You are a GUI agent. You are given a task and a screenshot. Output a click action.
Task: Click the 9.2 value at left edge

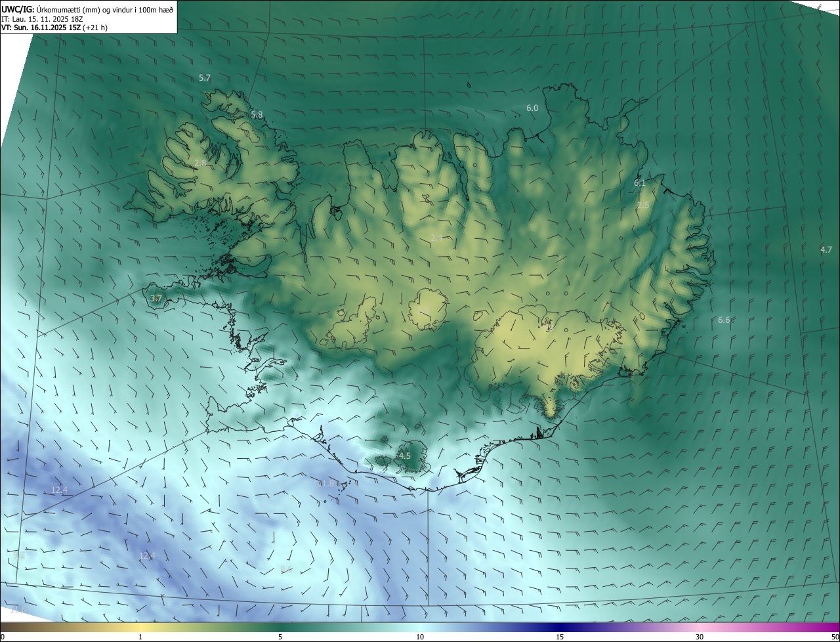tap(19, 555)
